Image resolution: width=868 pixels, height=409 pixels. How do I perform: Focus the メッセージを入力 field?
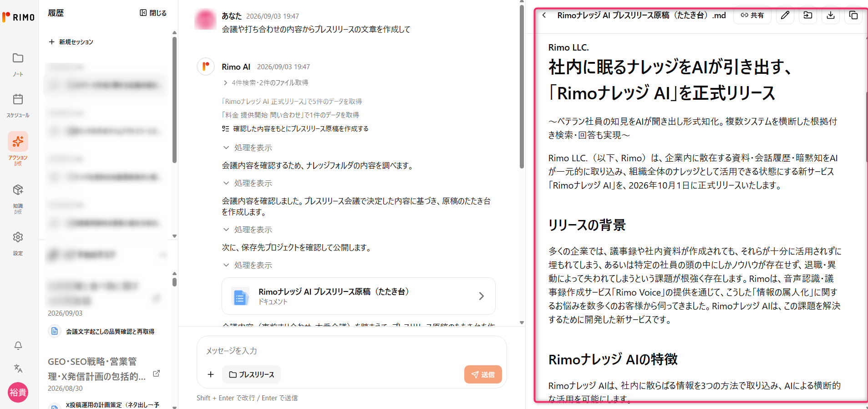tap(351, 351)
